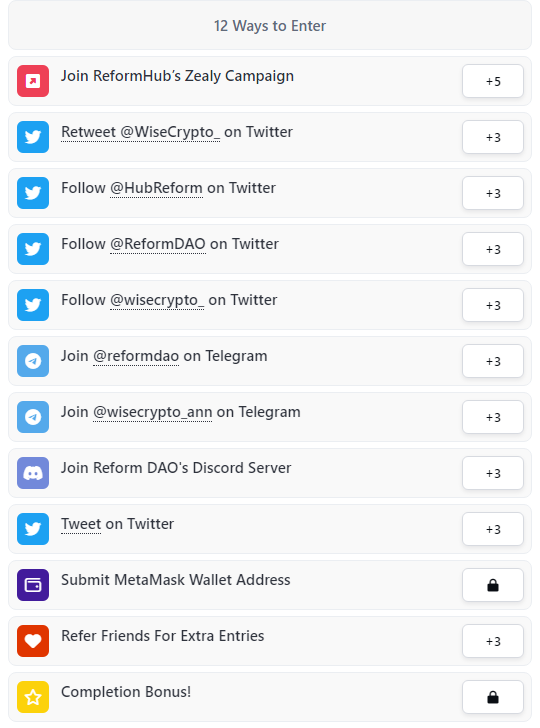Click Twitter icon beside Retweet @WiseCrypto_

click(33, 137)
